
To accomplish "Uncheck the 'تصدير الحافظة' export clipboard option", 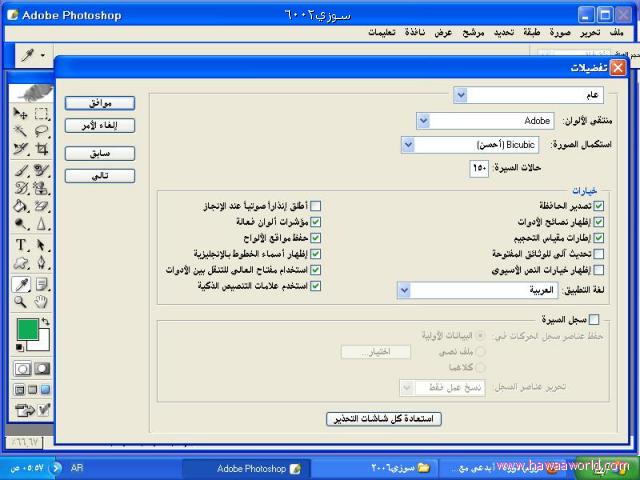I will (x=599, y=206).
